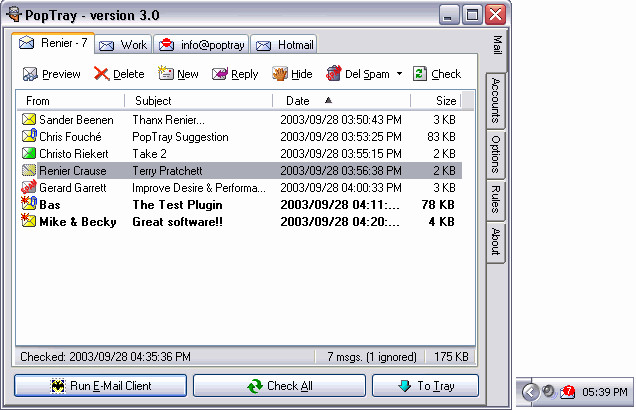Click sender name Chris Fouché
This screenshot has width=636, height=410.
pos(70,137)
